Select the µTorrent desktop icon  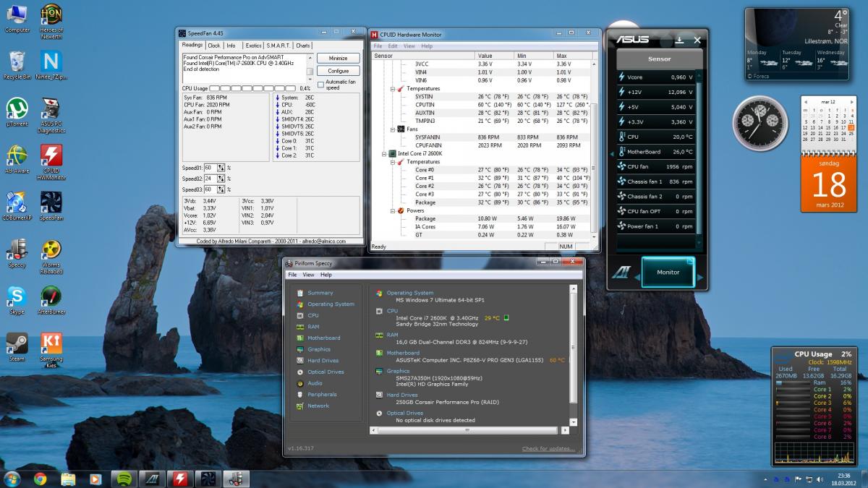[x=17, y=112]
